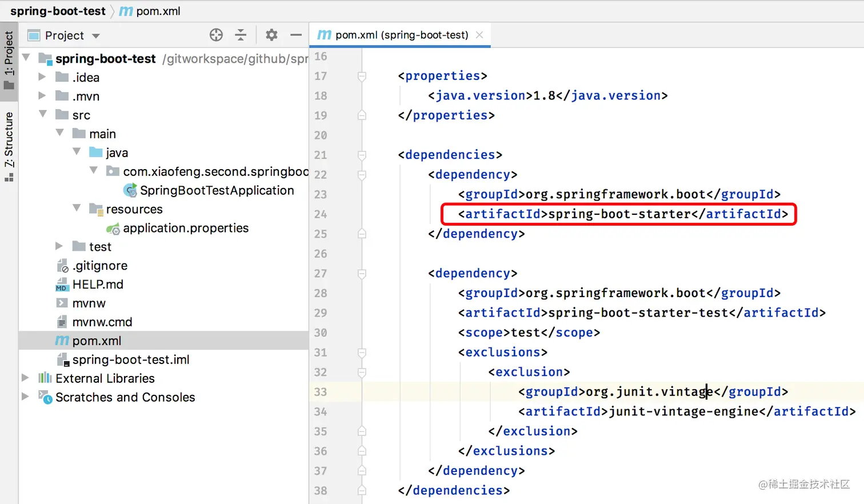Open mvnw.cmd file
The height and width of the screenshot is (504, 864).
pos(102,322)
